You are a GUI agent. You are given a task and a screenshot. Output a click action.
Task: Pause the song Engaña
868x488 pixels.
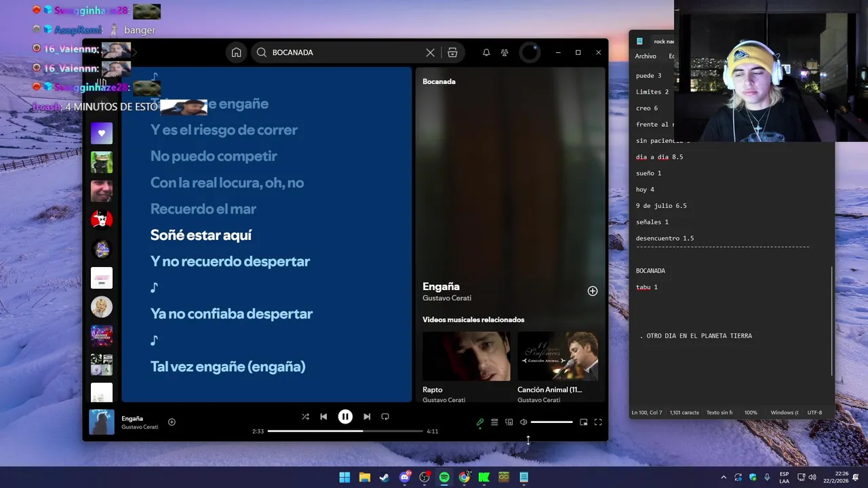(345, 417)
